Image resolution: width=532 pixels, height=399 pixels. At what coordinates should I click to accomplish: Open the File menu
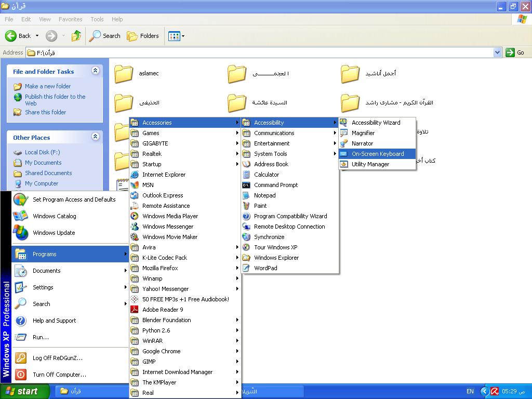9,19
